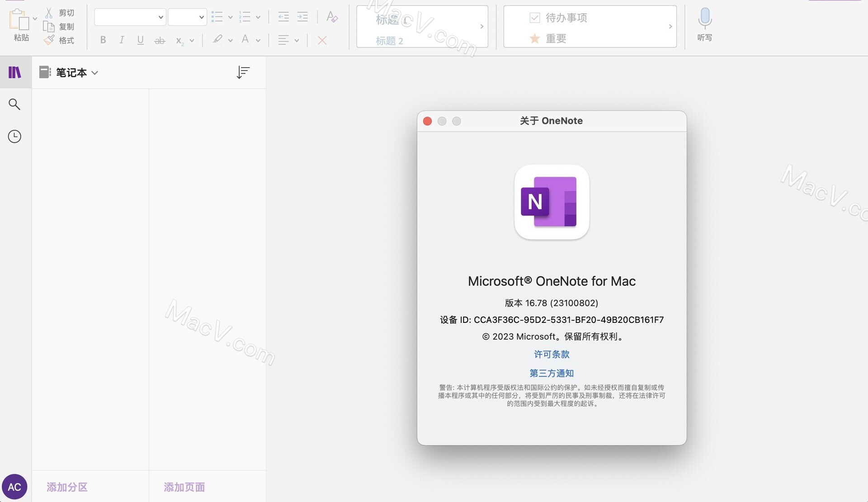Clear all text formatting
Viewport: 868px width, 502px height.
332,17
